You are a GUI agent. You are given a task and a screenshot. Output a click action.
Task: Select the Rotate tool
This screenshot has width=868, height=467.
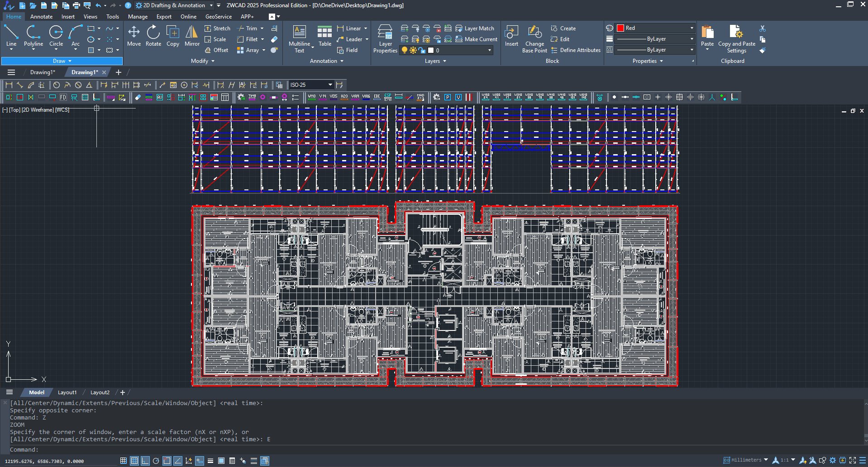(x=153, y=36)
